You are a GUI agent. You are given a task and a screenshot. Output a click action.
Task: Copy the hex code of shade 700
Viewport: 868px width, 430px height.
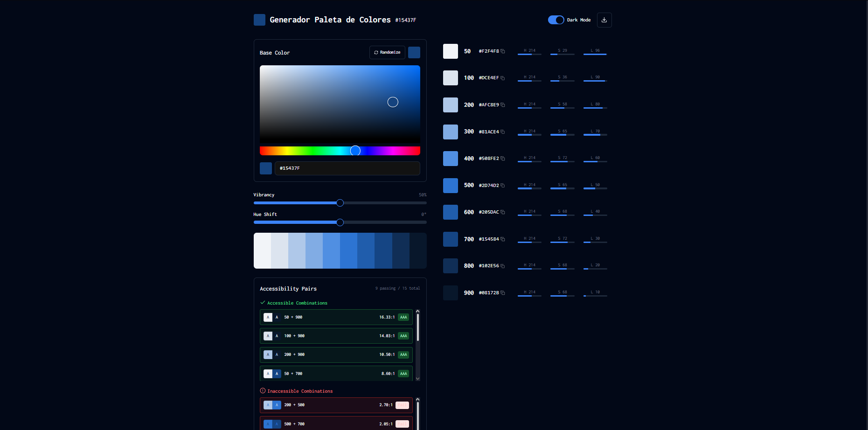point(503,239)
